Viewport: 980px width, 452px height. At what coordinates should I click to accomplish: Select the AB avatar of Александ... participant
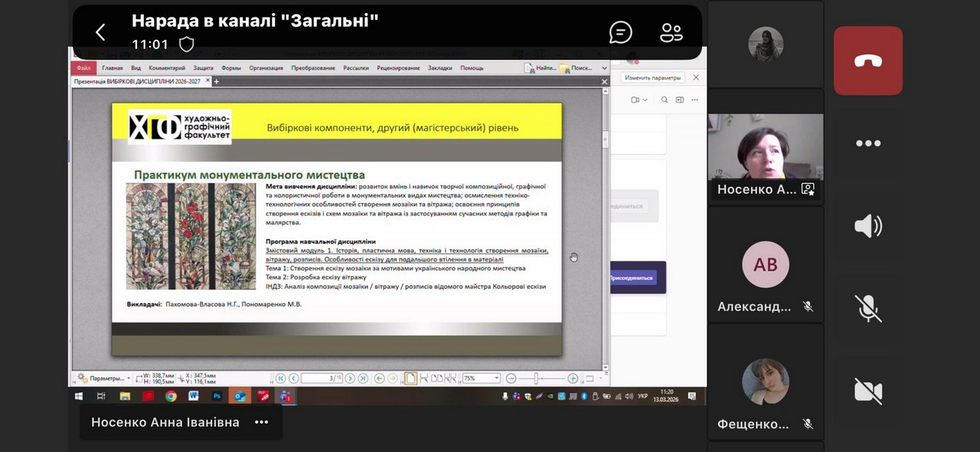[x=766, y=264]
